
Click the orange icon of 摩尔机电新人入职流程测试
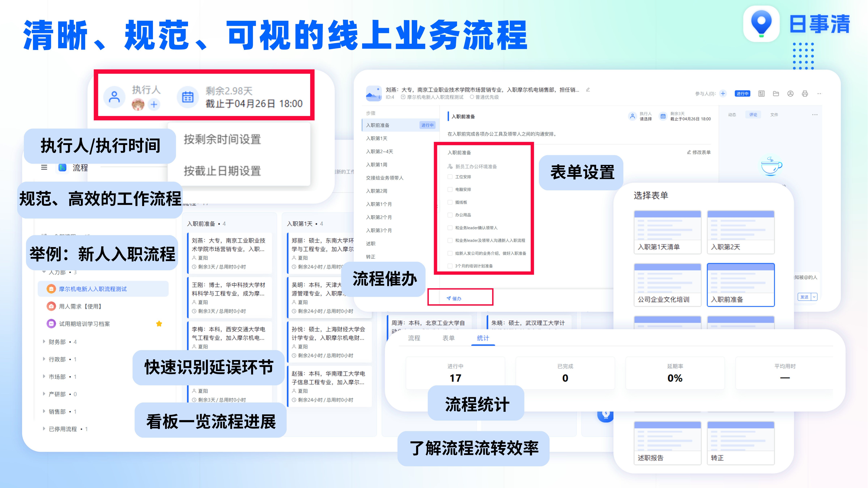pyautogui.click(x=51, y=289)
